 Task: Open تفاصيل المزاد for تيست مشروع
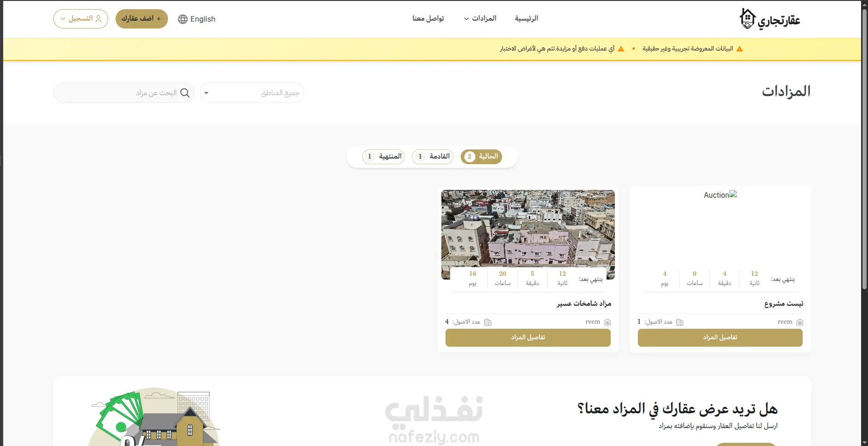tap(720, 337)
